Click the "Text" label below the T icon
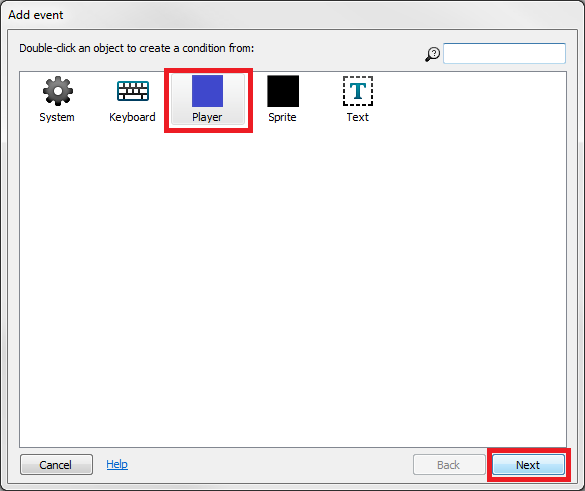Image resolution: width=585 pixels, height=491 pixels. coord(357,117)
